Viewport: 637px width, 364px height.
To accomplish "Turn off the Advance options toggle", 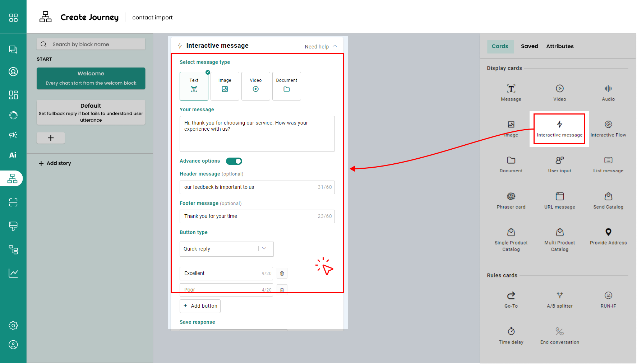I will click(234, 161).
